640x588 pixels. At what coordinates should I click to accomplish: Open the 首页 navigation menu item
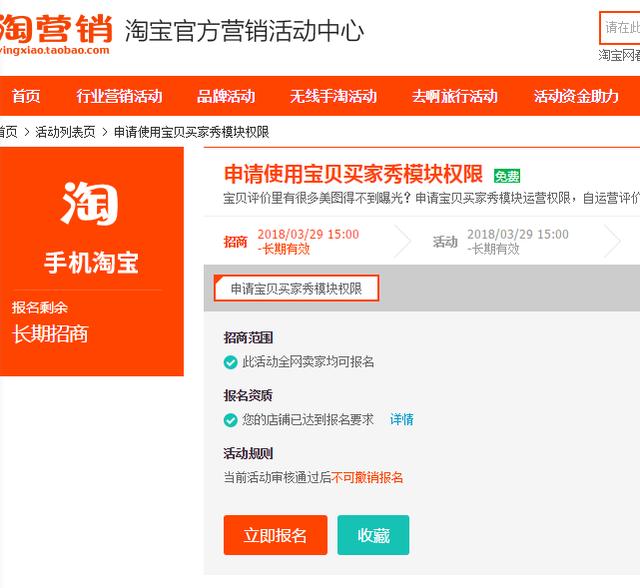coord(26,96)
